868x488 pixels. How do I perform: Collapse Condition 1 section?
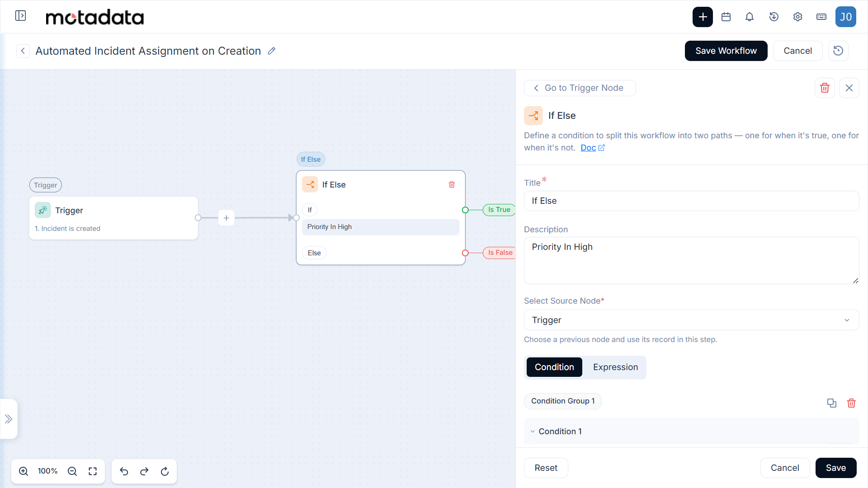533,432
